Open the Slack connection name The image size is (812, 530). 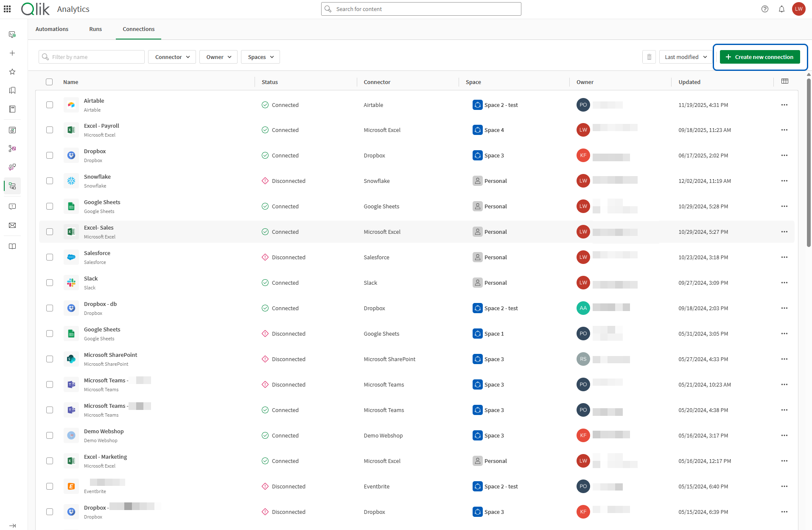click(91, 278)
